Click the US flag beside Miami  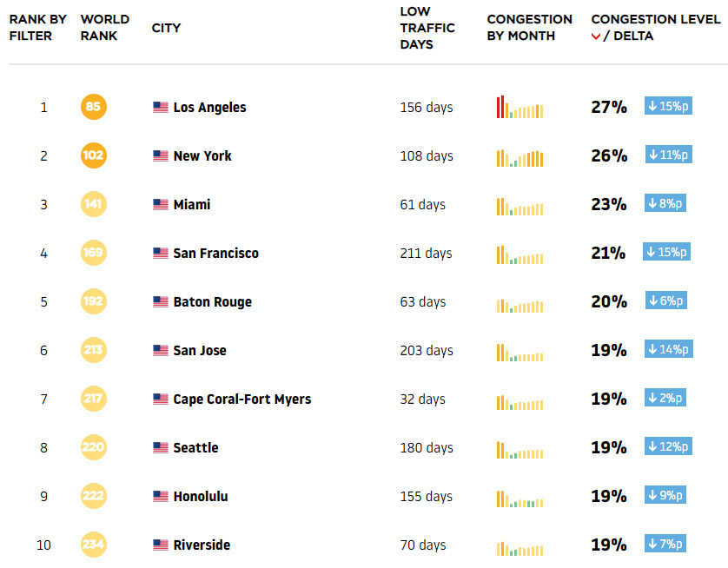(161, 205)
